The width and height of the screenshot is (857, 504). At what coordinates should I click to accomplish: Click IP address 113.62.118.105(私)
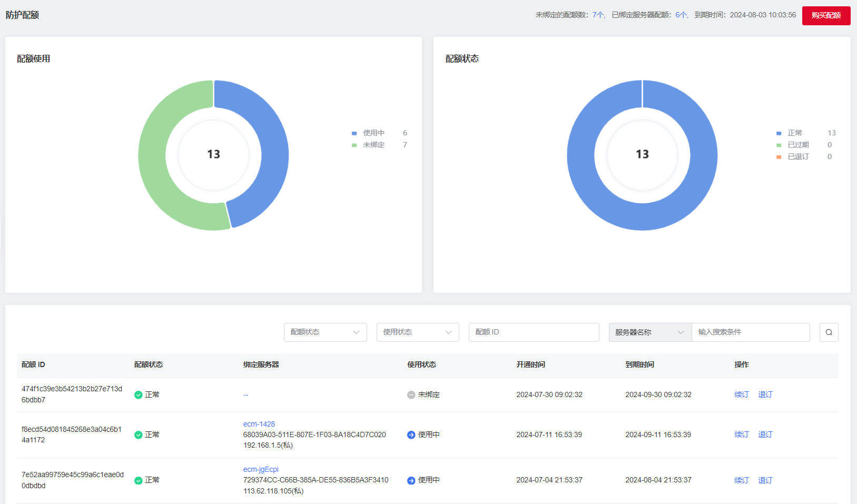point(273,491)
